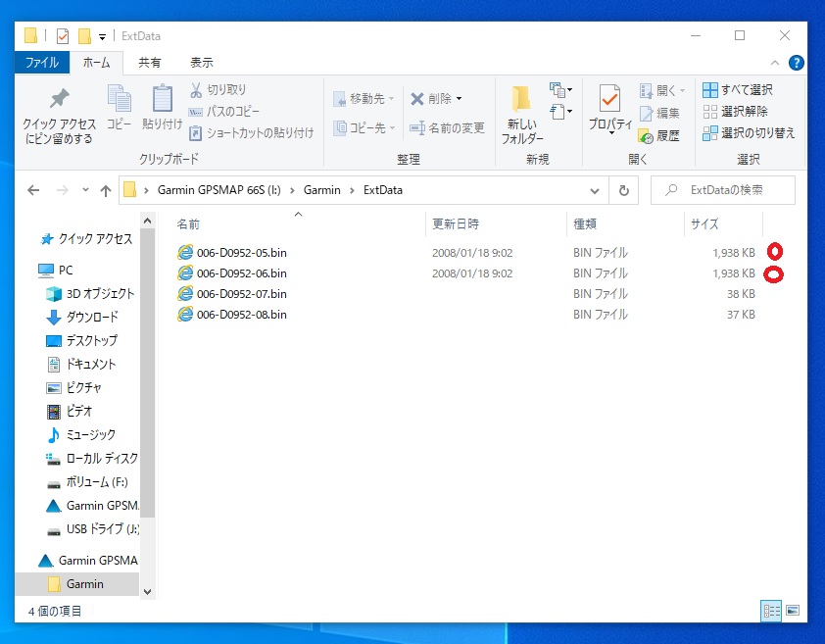Open Downloads (ダウンロード) in sidebar
Screen dimensions: 825x644
pyautogui.click(x=82, y=317)
